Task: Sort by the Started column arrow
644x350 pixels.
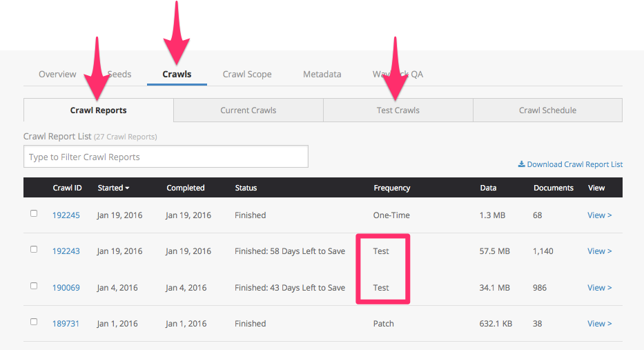Action: pos(126,188)
